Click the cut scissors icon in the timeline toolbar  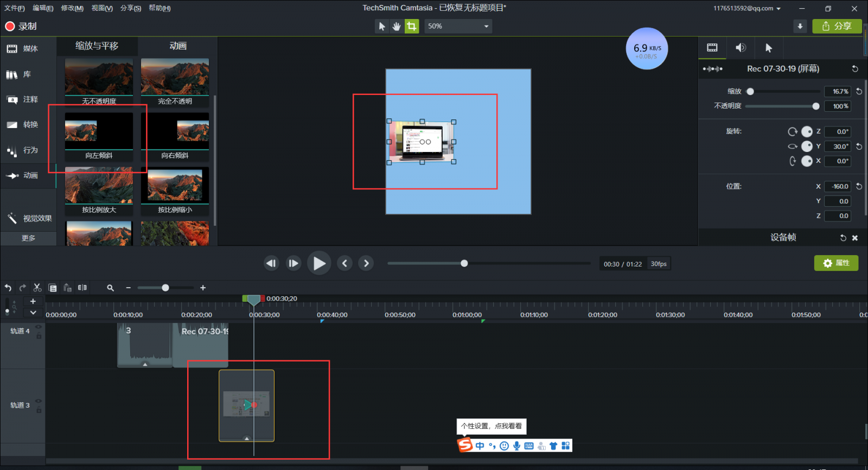coord(37,288)
